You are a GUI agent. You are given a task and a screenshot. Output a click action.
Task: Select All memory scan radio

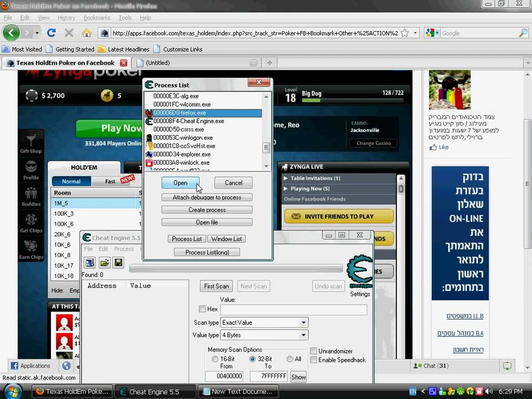(x=290, y=359)
